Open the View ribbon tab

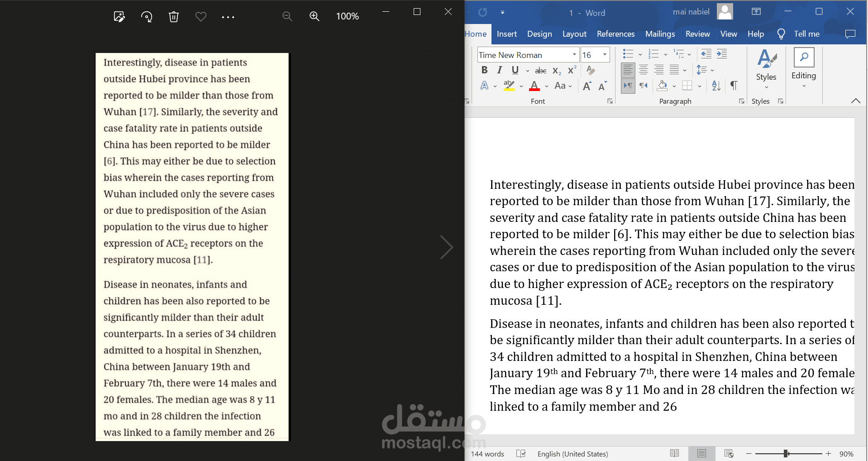[x=729, y=34]
